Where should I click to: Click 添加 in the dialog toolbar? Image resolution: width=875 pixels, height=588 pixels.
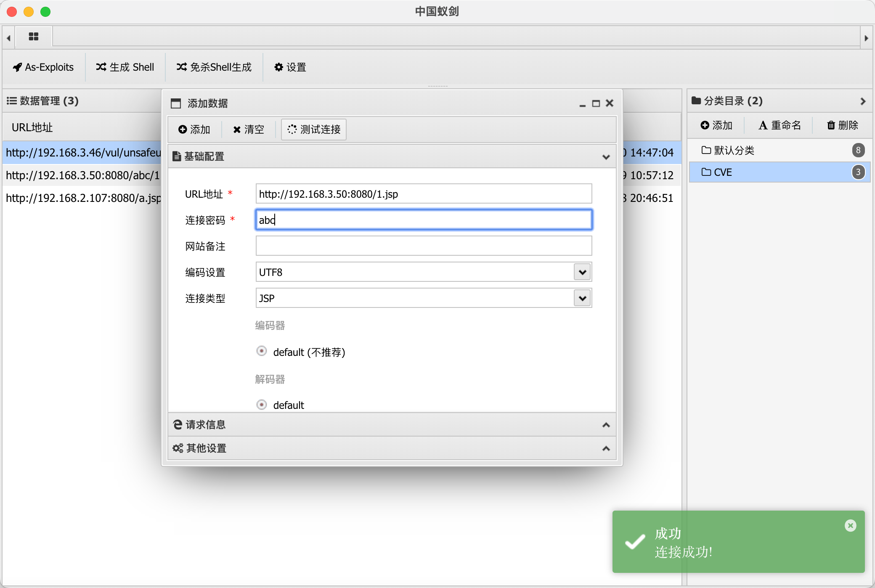coord(194,130)
